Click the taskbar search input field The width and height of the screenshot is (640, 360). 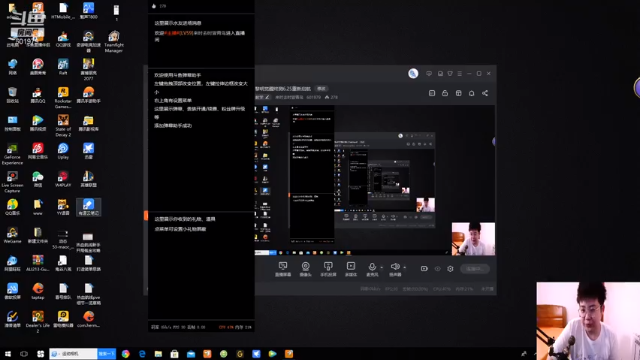click(73, 354)
